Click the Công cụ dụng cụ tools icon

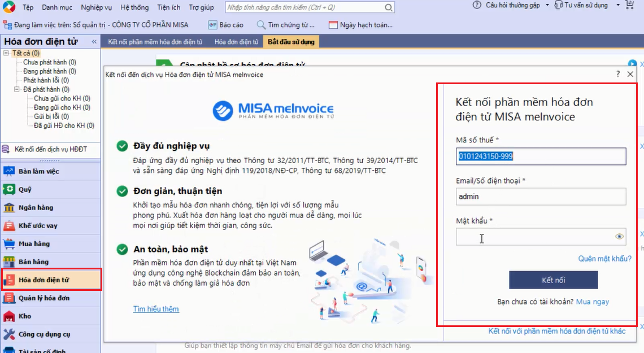coord(9,334)
